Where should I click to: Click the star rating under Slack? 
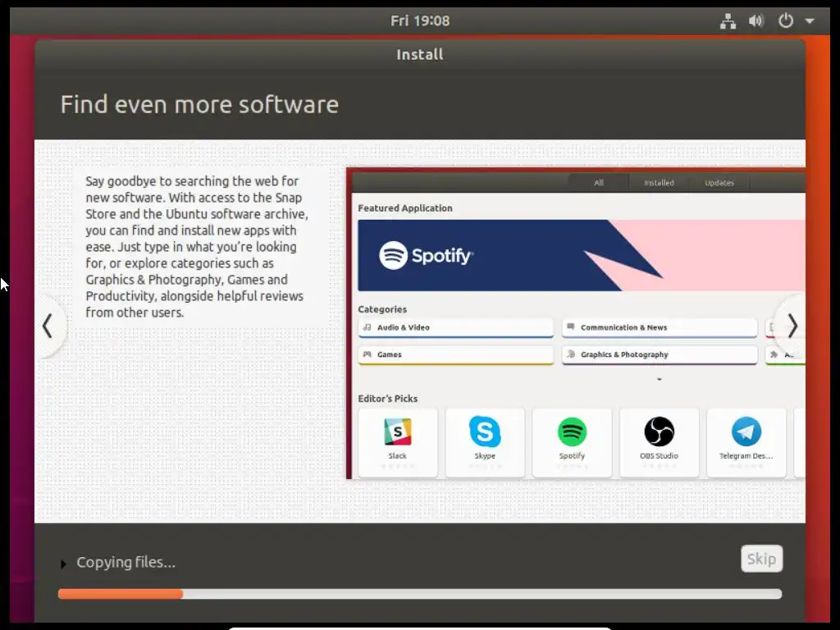tap(398, 466)
